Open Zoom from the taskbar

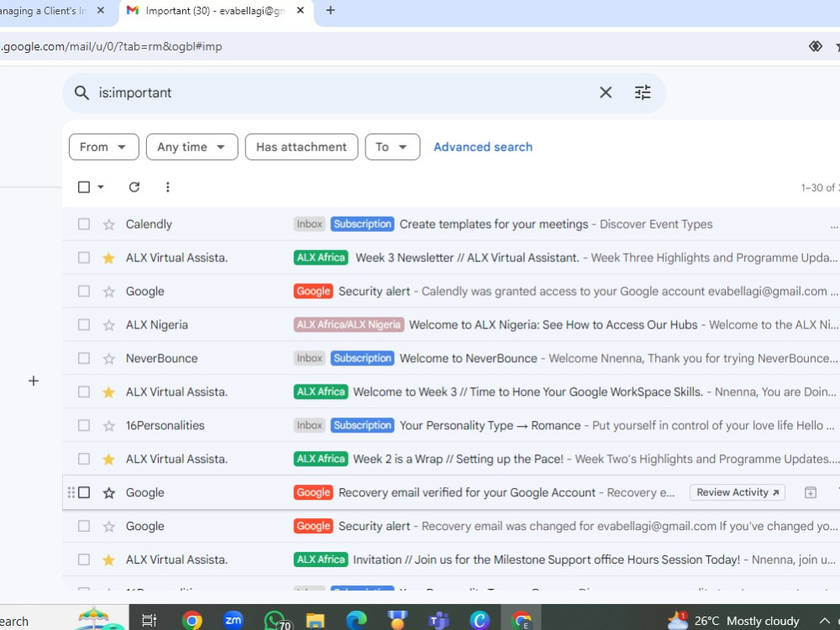pyautogui.click(x=233, y=621)
